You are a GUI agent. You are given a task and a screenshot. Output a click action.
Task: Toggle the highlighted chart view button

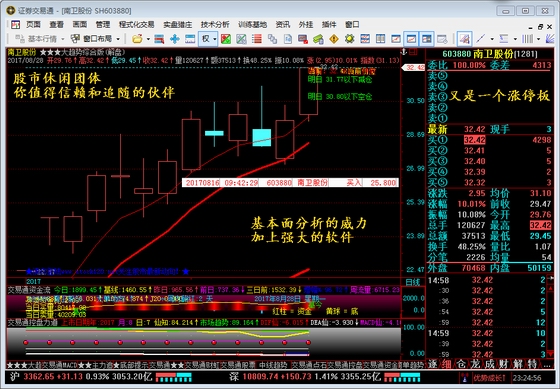(411, 39)
